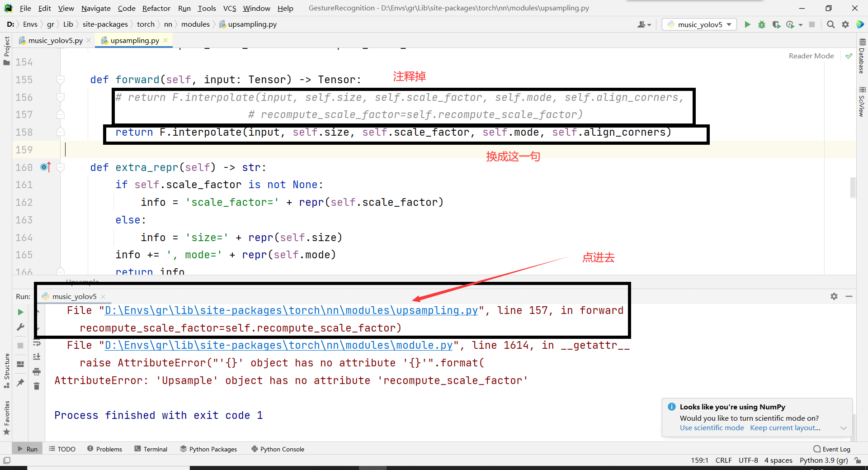Collapse extra_repr fold marker at line 160
The width and height of the screenshot is (868, 470).
(61, 167)
